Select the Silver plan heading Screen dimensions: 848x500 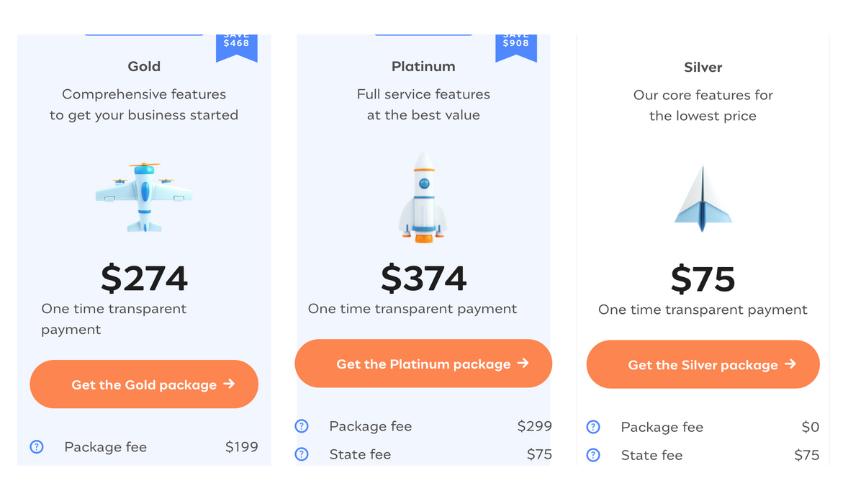[703, 68]
